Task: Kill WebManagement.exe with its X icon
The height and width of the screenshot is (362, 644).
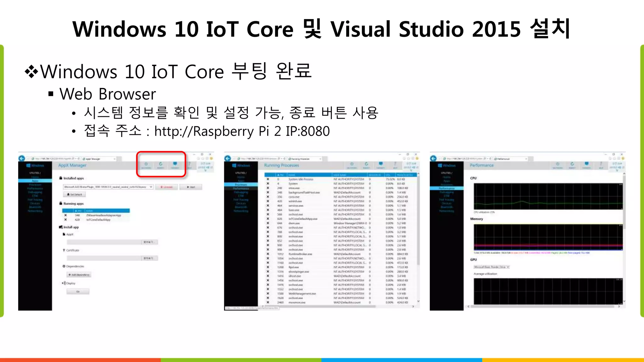Action: click(x=268, y=293)
